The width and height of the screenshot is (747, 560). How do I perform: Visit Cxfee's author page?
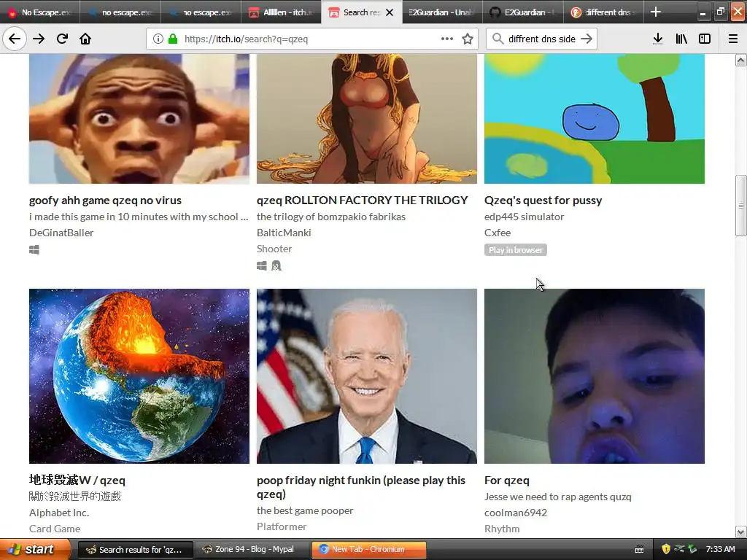pos(498,233)
